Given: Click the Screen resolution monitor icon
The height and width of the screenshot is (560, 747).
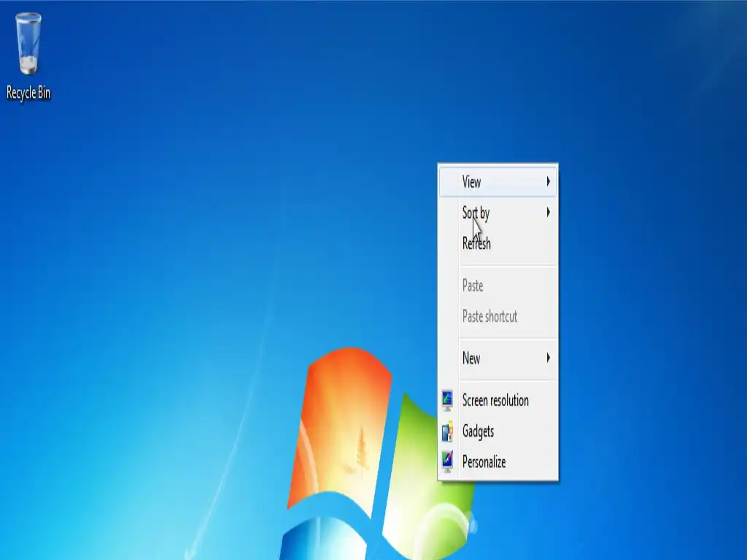Looking at the screenshot, I should point(447,400).
